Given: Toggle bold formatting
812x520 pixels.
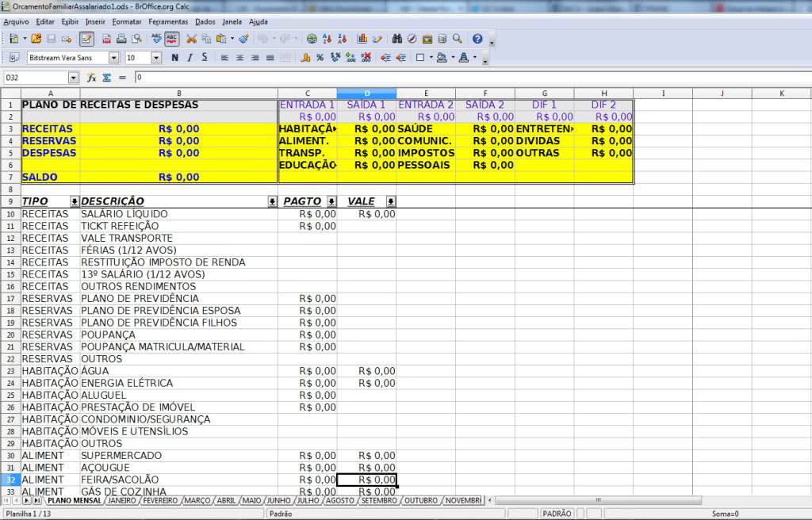Looking at the screenshot, I should click(x=173, y=58).
